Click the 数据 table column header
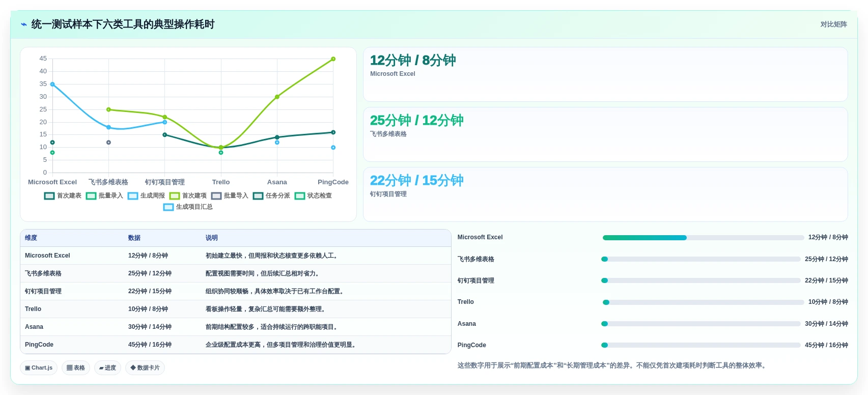 click(x=162, y=238)
